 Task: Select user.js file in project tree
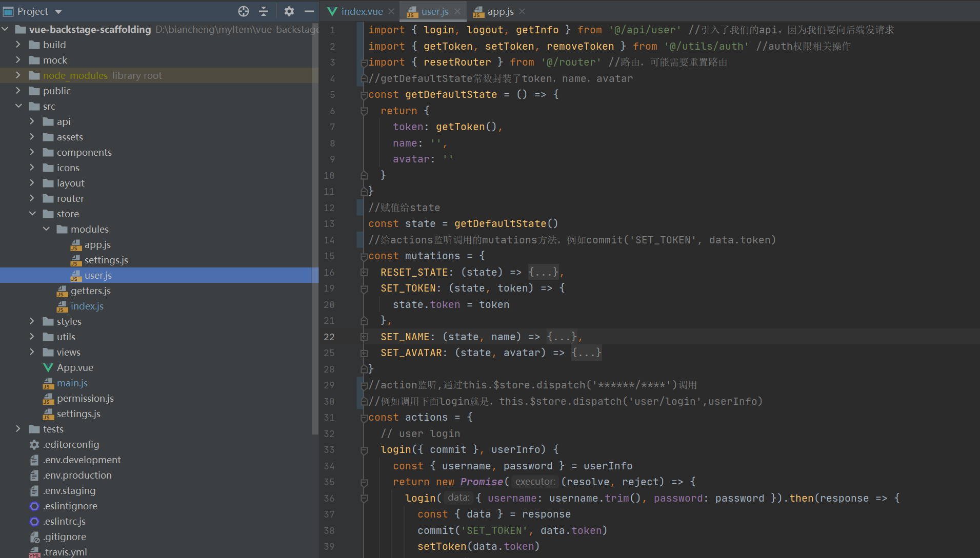coord(98,275)
